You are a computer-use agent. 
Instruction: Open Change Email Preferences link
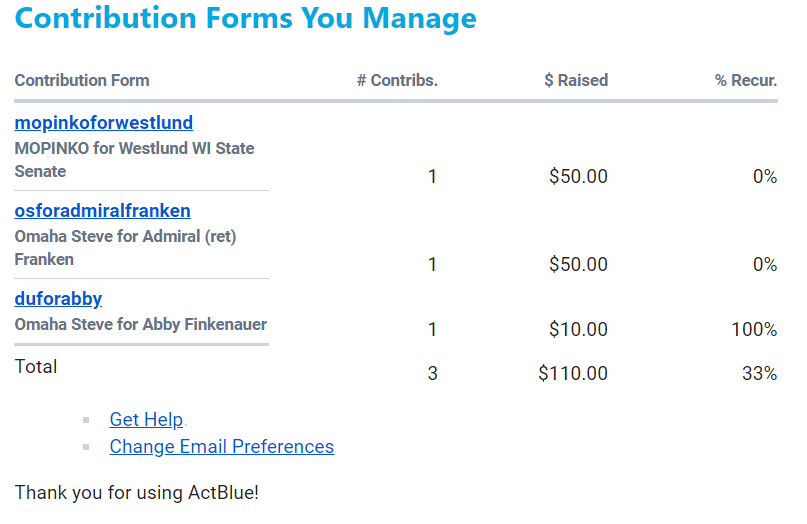pos(222,447)
